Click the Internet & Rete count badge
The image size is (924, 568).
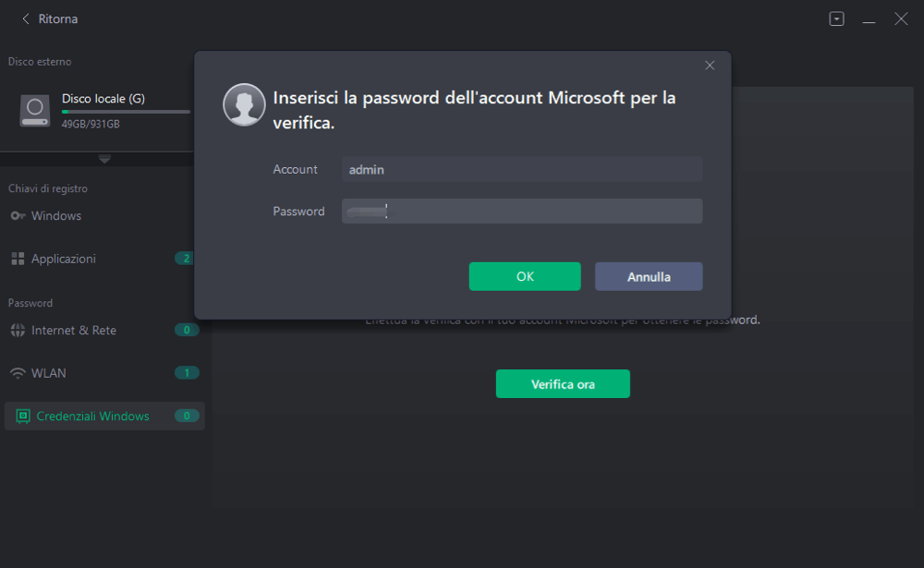[x=187, y=330]
